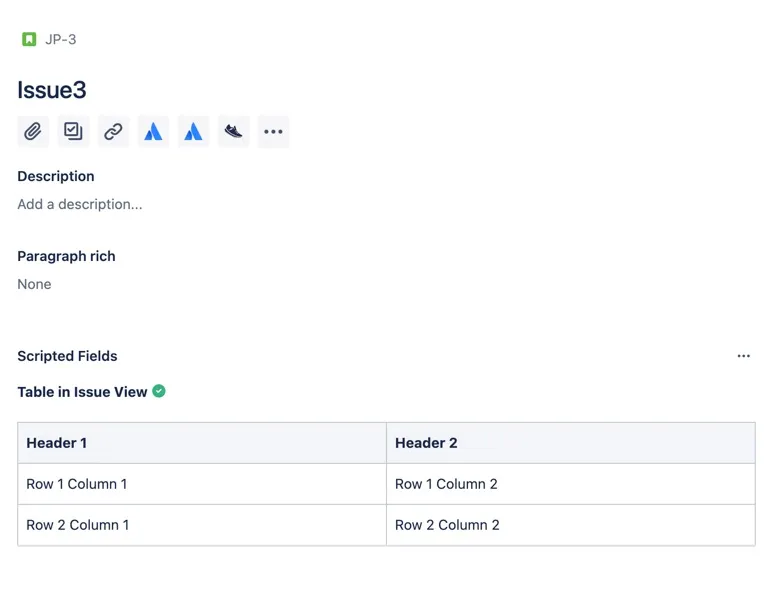The image size is (774, 600).
Task: Select the Row 2 Column 1 cell
Action: [x=202, y=525]
